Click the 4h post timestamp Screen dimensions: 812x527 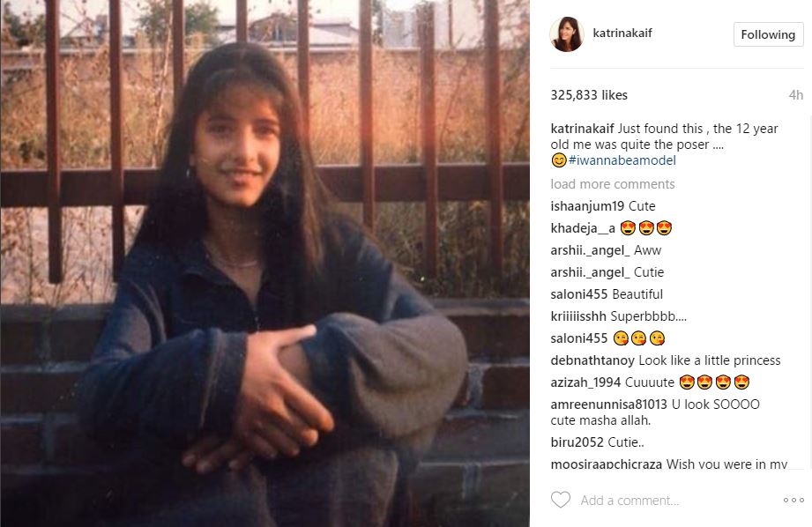click(x=796, y=95)
